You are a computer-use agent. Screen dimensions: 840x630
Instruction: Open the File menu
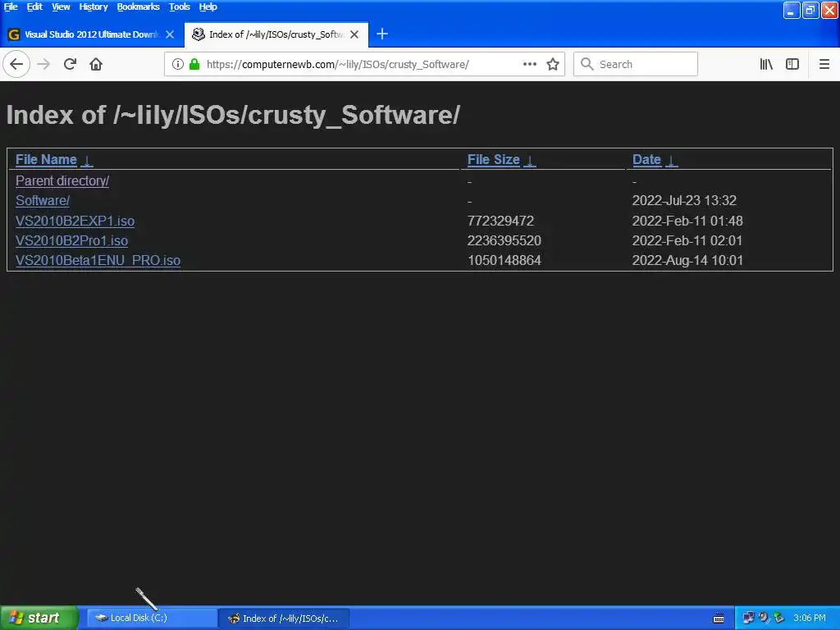11,7
